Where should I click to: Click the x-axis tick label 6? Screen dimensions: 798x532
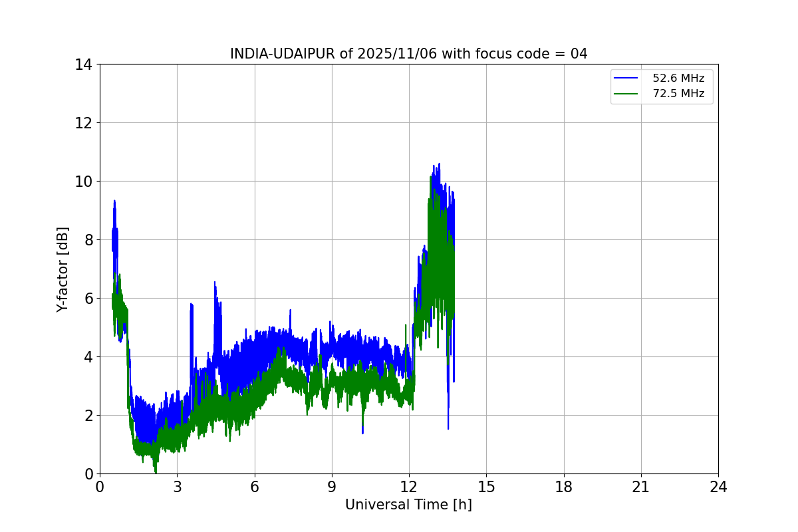[254, 487]
